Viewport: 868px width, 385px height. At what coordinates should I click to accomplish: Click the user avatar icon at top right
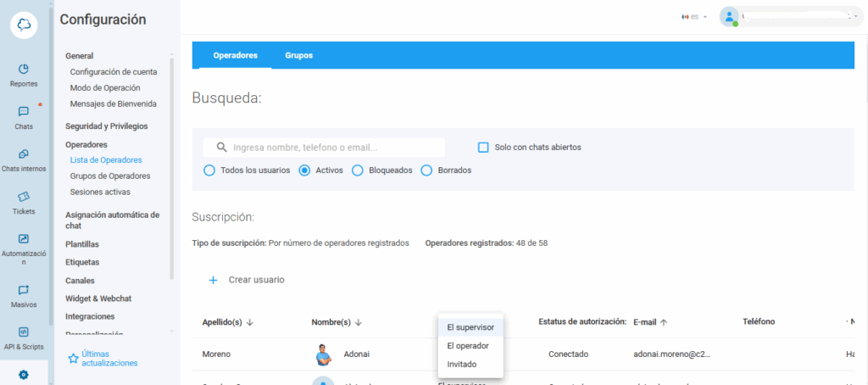tap(729, 17)
